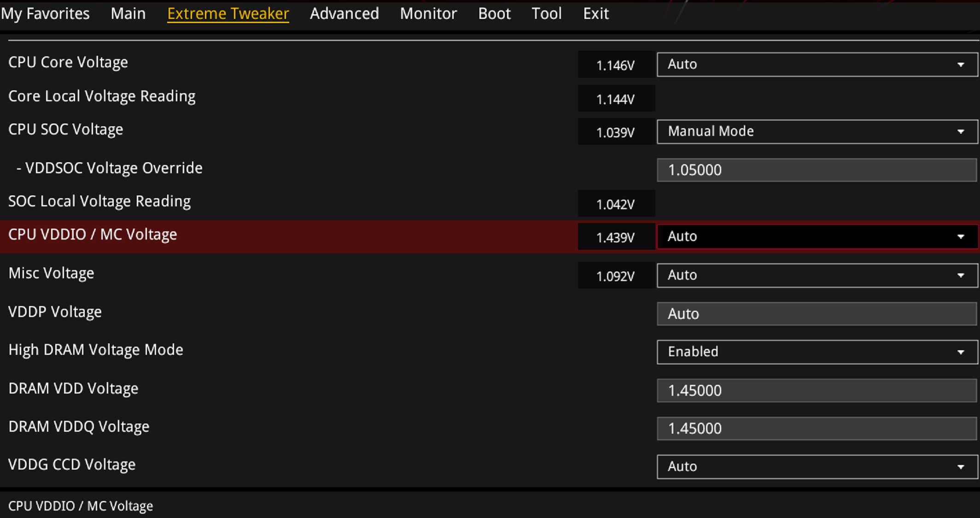This screenshot has height=518, width=980.
Task: Click the Exit menu item
Action: [596, 14]
